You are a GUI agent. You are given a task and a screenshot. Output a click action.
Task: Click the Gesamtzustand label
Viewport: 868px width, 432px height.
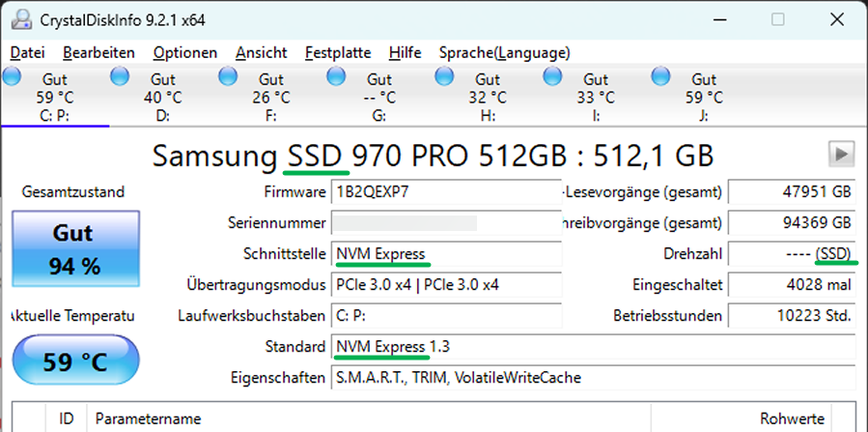pyautogui.click(x=73, y=192)
